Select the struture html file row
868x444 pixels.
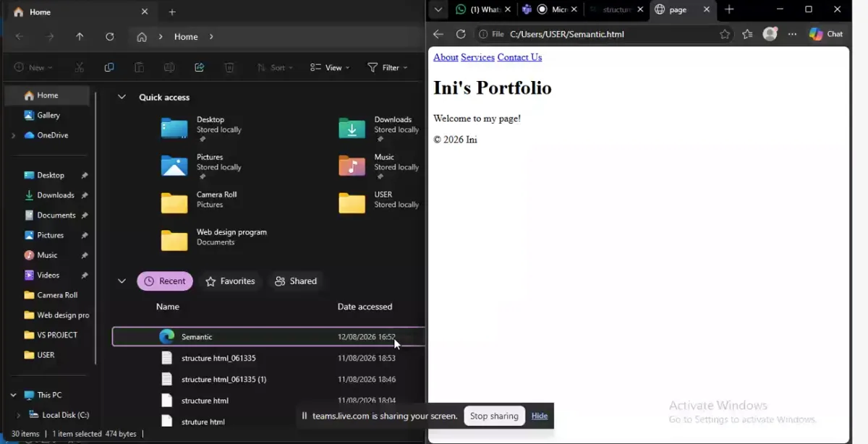point(268,422)
